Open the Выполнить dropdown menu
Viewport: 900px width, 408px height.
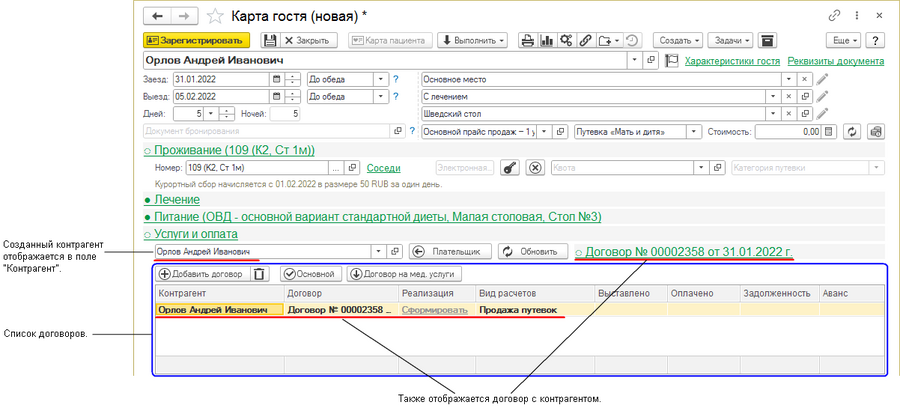[x=473, y=41]
